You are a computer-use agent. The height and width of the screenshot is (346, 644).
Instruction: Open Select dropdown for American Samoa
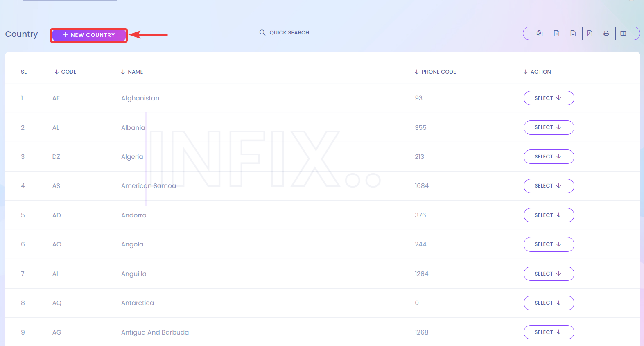pos(549,186)
